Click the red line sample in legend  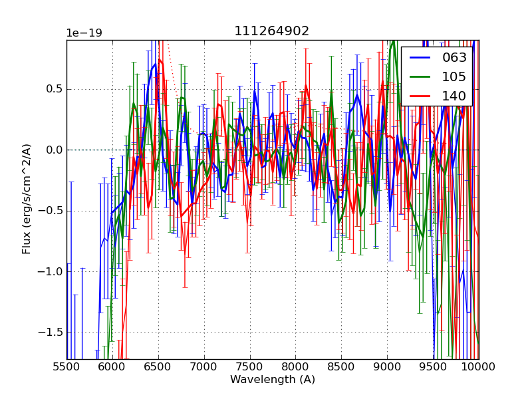click(x=420, y=96)
